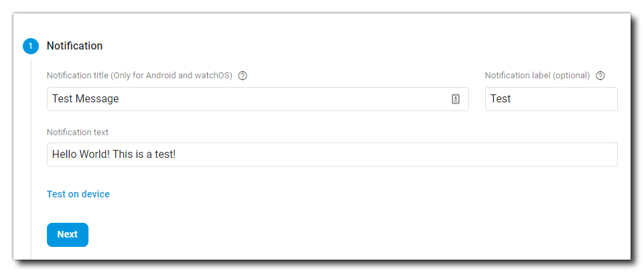Viewport: 644px width, 273px height.
Task: Click the Test on device link
Action: click(78, 194)
